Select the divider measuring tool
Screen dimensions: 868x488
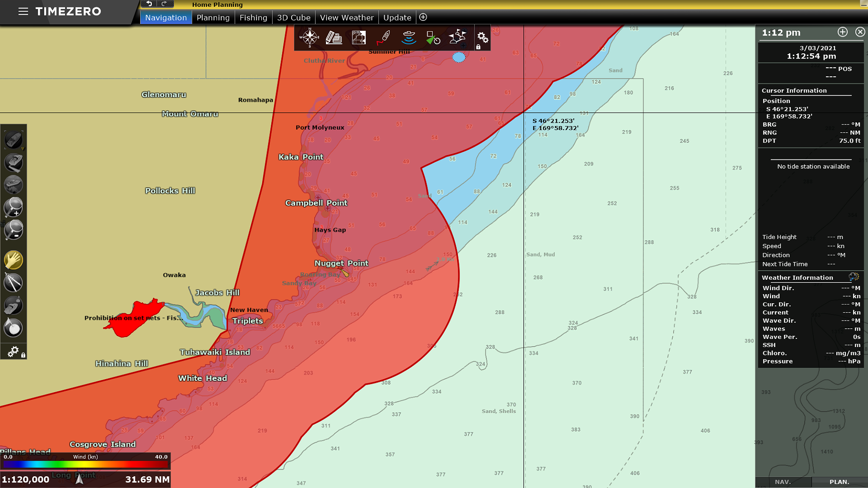[13, 283]
